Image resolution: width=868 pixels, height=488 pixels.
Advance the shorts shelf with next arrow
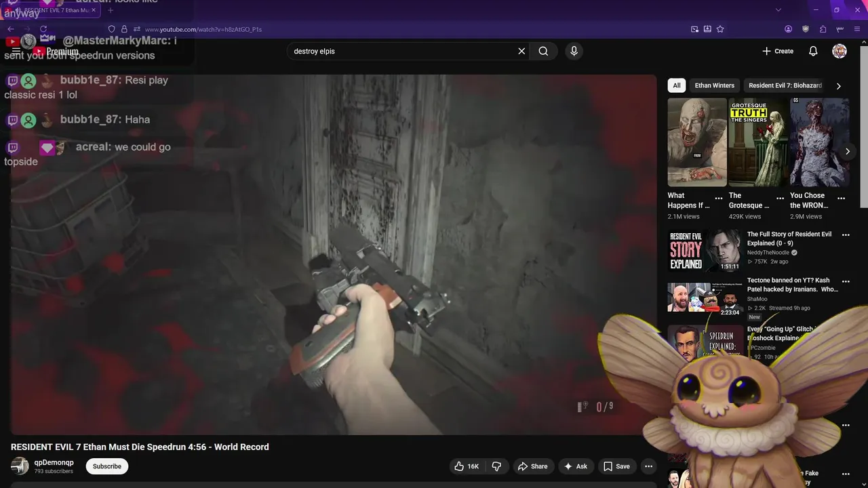pyautogui.click(x=847, y=151)
